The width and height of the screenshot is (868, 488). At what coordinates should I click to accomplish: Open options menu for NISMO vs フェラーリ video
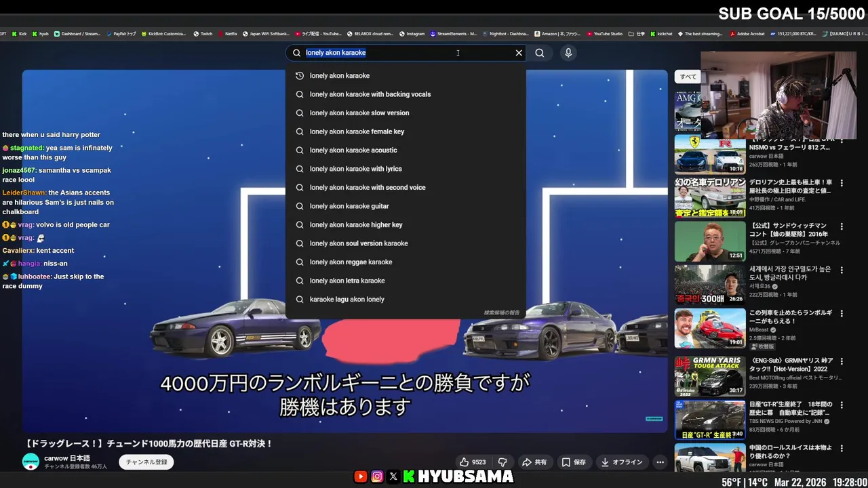tap(842, 140)
